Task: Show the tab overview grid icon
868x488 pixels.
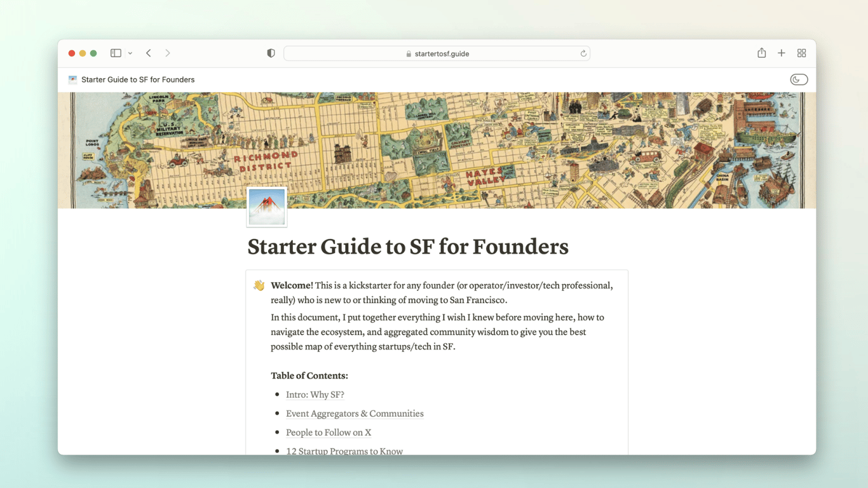Action: coord(802,53)
